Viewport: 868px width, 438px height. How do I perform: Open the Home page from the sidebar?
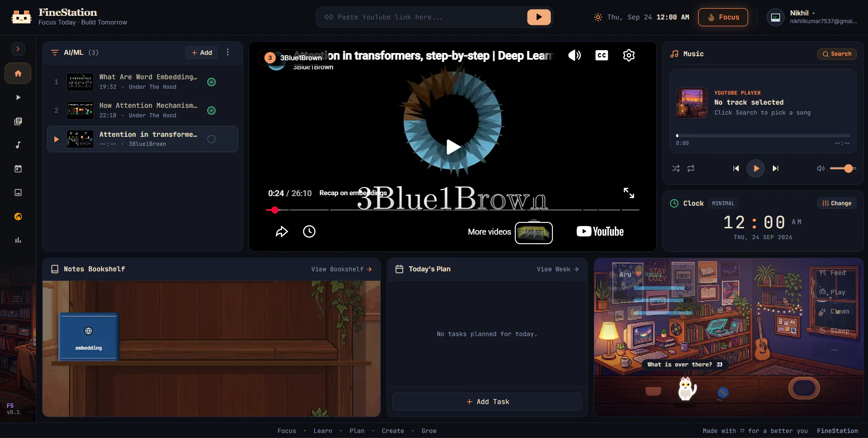point(18,73)
